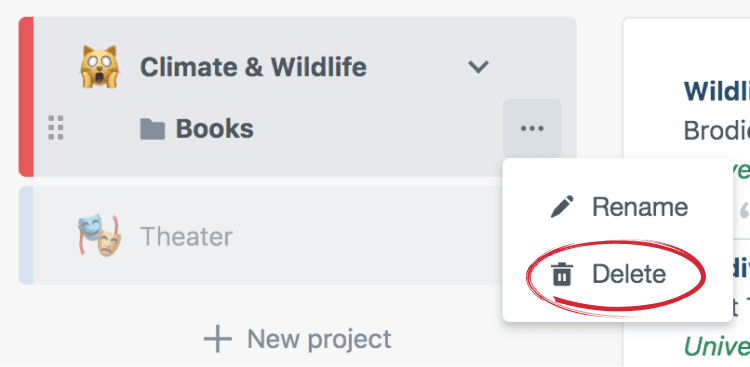Click the scared cat emoji project icon
Viewport: 750px width, 367px height.
coord(99,67)
